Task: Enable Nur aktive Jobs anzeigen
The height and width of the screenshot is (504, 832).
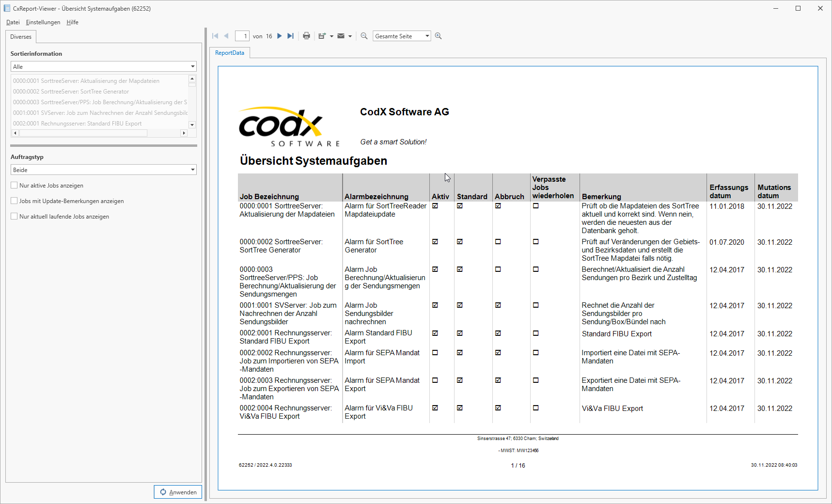Action: point(14,185)
